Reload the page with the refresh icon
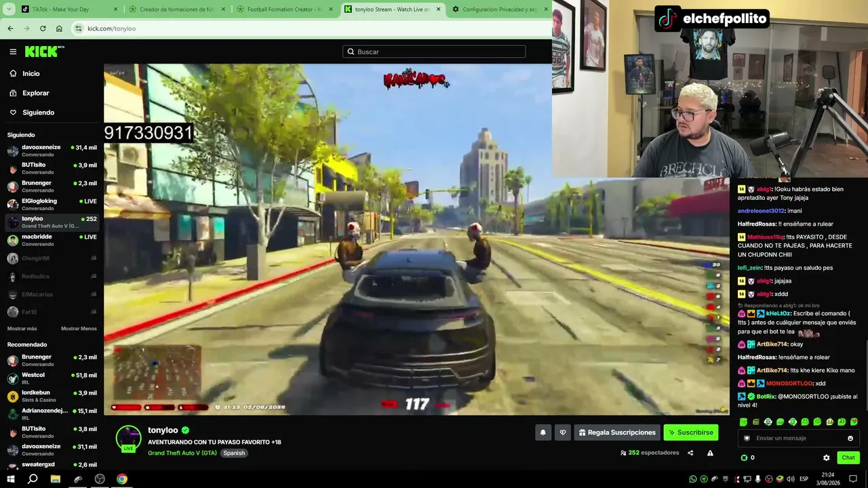 coord(43,28)
